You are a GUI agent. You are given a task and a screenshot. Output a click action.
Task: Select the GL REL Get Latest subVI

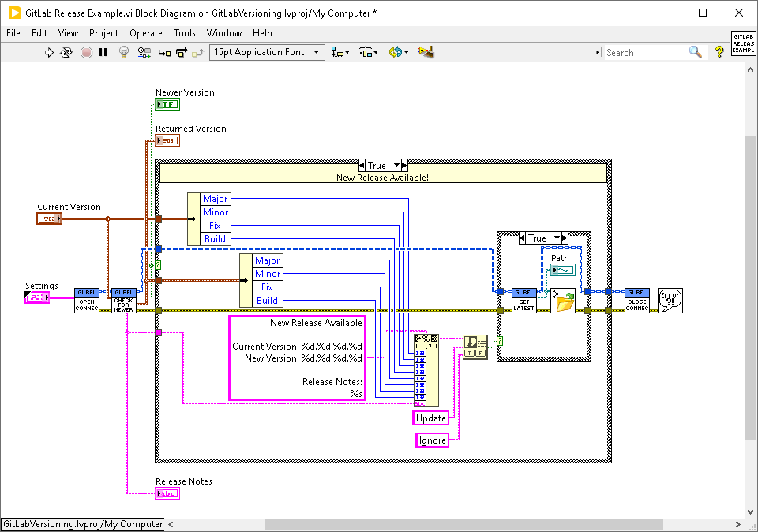524,301
